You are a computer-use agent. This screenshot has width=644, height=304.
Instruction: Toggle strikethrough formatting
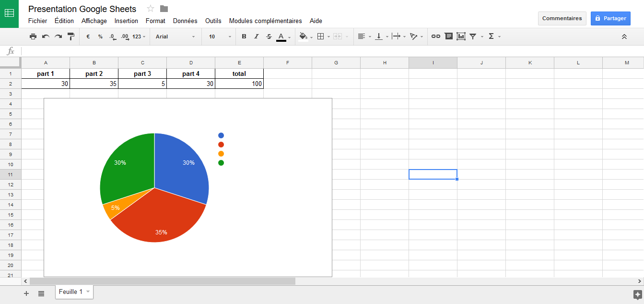point(269,36)
